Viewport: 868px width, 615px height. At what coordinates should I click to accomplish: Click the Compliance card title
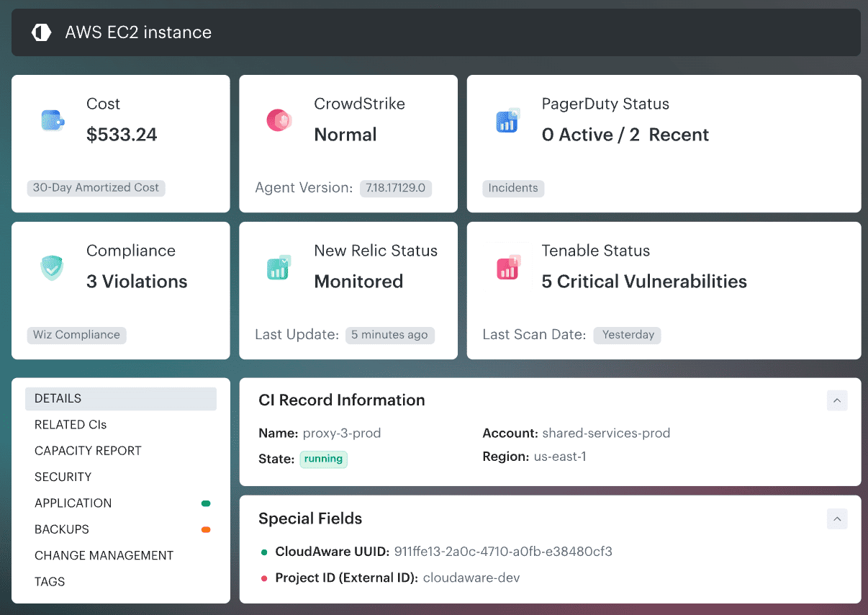(x=131, y=251)
